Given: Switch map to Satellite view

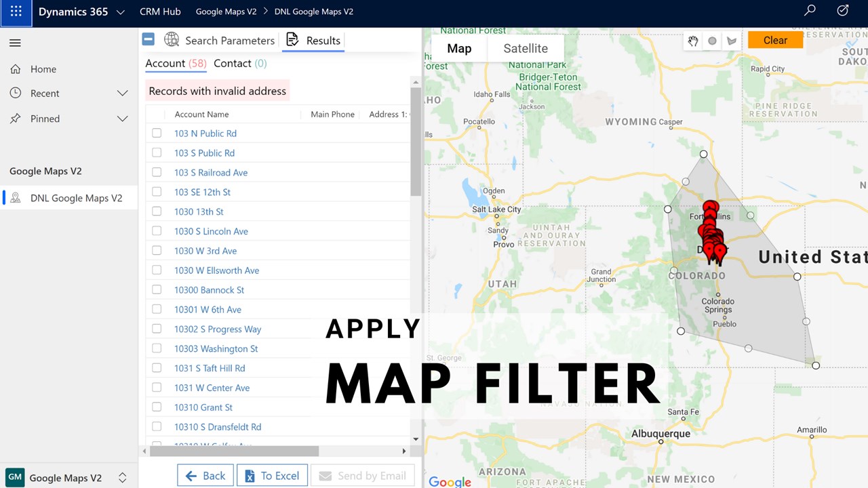Looking at the screenshot, I should (x=526, y=48).
